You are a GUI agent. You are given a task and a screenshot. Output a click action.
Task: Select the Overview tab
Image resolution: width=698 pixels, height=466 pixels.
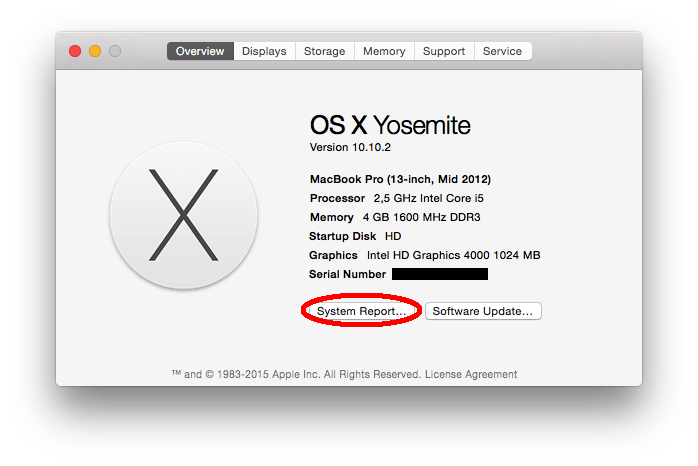tap(200, 51)
